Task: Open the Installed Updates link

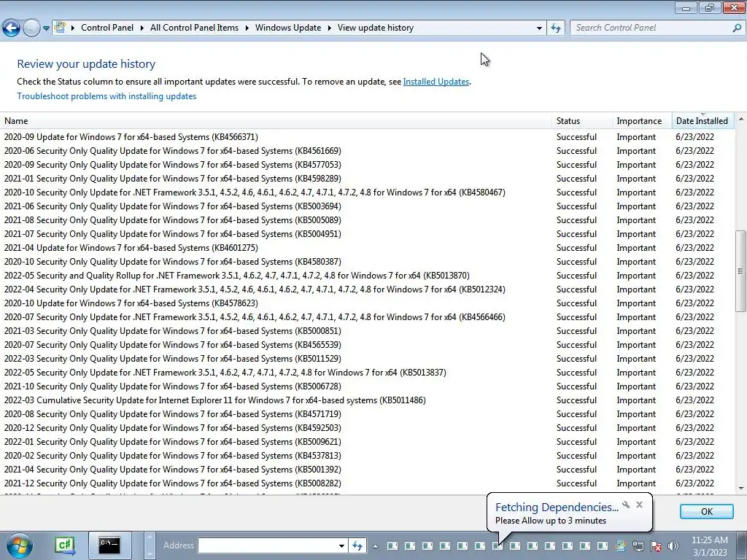Action: (436, 82)
